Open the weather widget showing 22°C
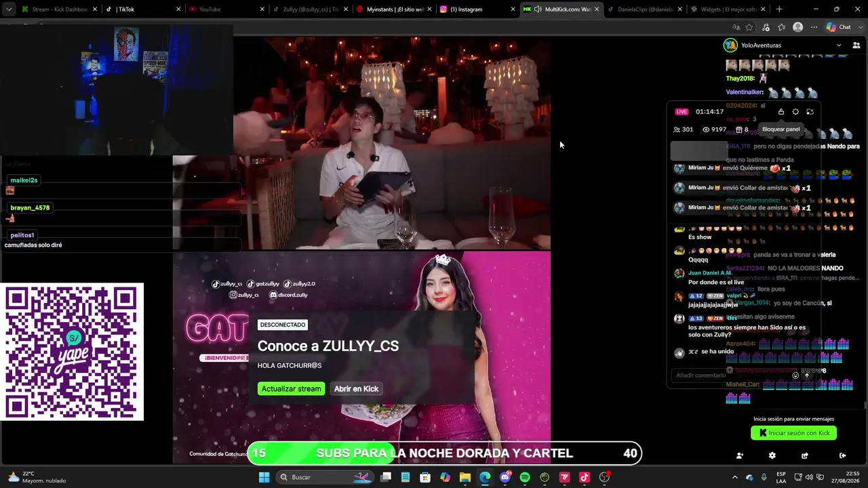 coord(37,477)
